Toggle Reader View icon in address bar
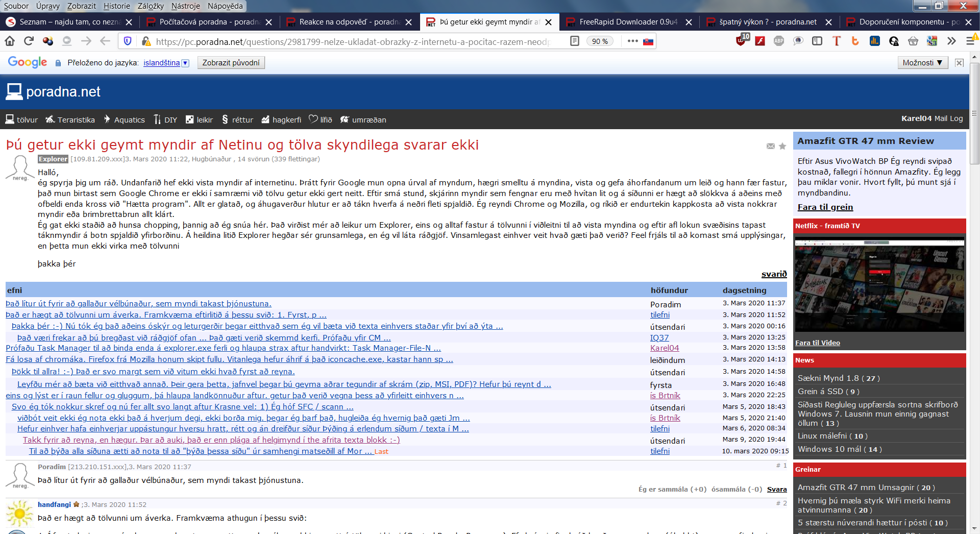 tap(575, 41)
